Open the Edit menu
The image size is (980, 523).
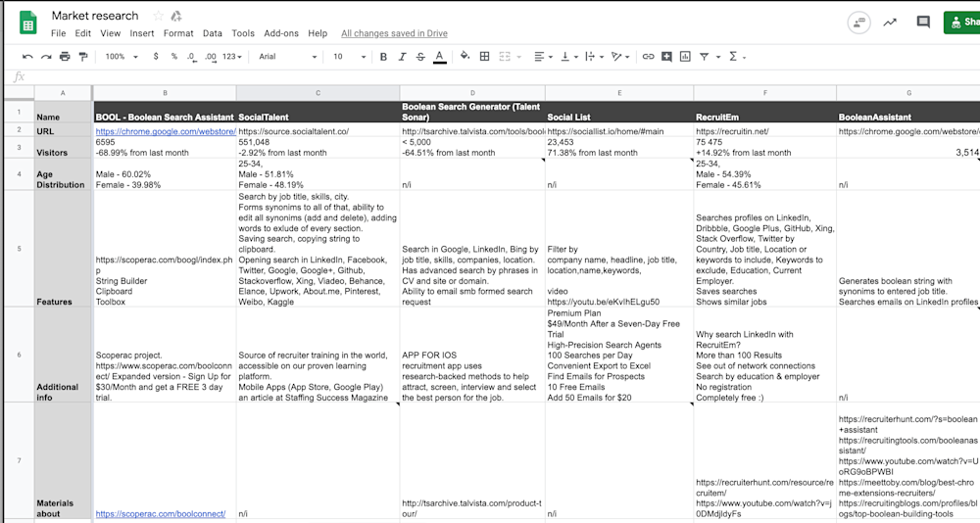83,33
